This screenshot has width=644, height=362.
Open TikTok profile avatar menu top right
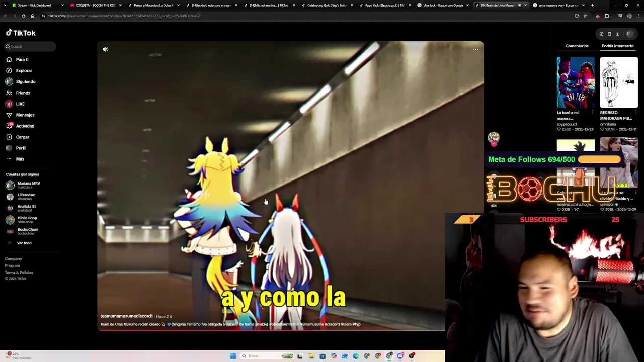tap(629, 34)
